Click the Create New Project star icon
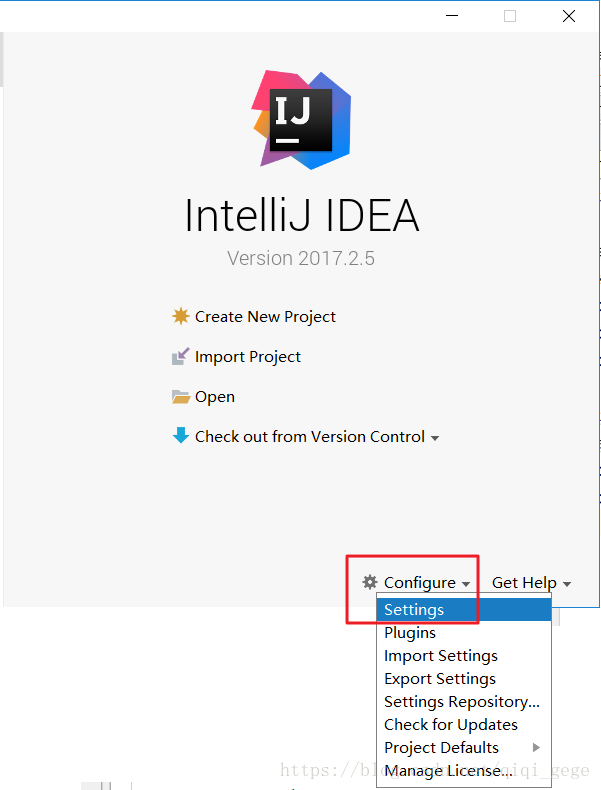Viewport: 601px width, 790px height. (180, 316)
